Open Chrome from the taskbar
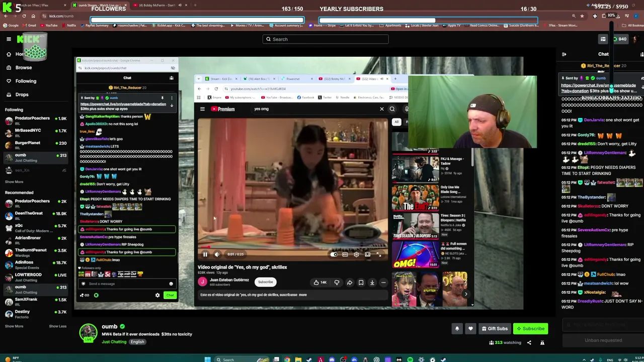 [287, 359]
